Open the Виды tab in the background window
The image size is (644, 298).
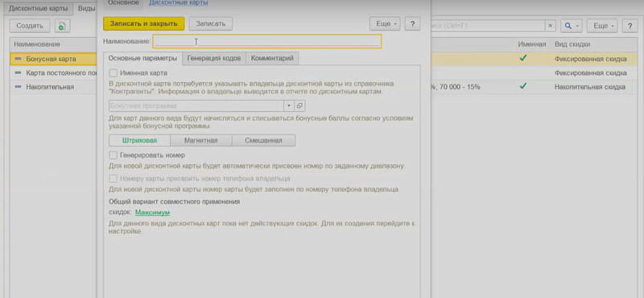point(85,9)
